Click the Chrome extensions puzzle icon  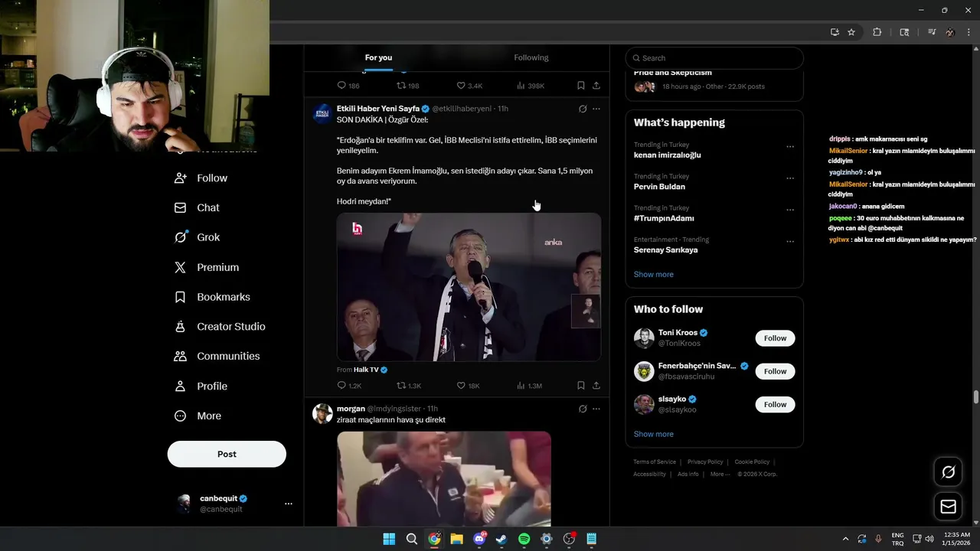877,32
